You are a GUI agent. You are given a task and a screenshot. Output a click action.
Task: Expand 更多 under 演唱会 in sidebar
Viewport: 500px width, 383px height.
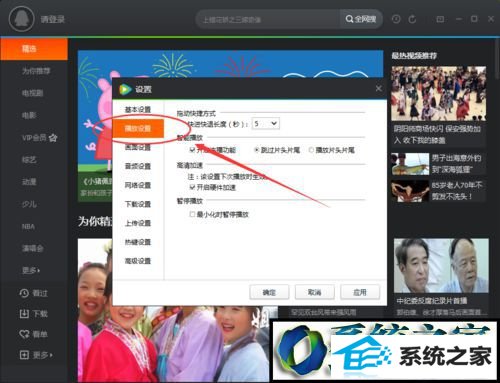click(x=31, y=270)
